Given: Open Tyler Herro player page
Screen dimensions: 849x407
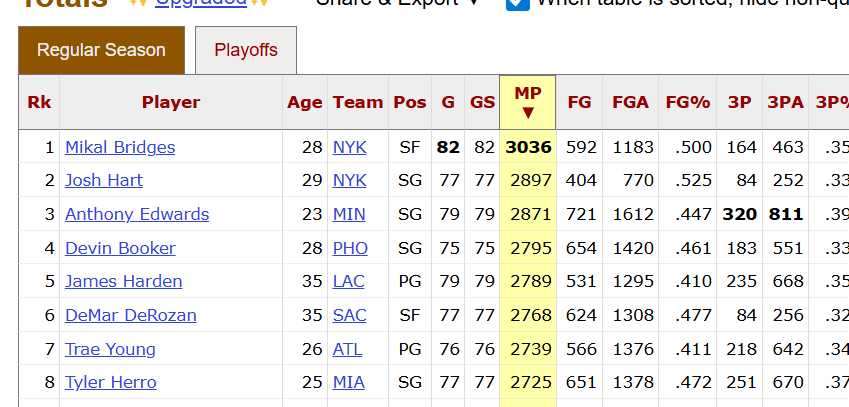Looking at the screenshot, I should coord(110,382).
